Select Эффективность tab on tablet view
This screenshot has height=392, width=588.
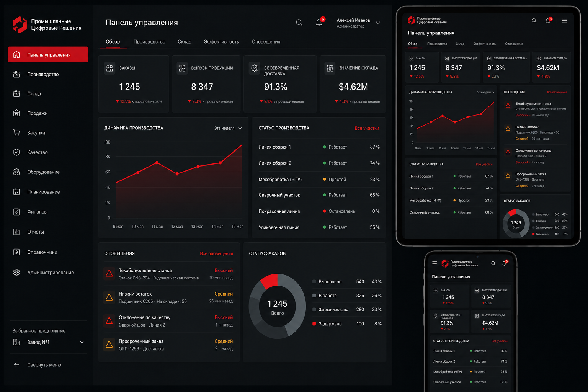485,44
